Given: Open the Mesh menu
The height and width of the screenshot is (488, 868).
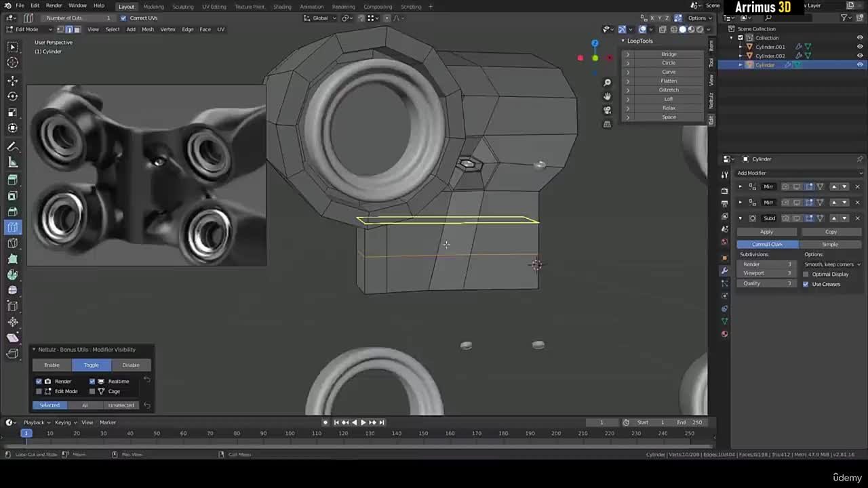Looking at the screenshot, I should click(148, 29).
